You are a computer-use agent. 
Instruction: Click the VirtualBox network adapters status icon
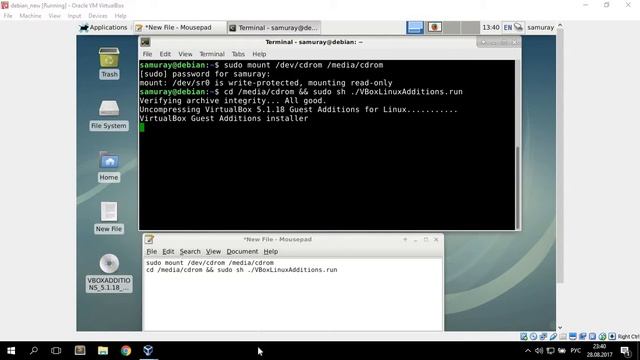(543, 336)
